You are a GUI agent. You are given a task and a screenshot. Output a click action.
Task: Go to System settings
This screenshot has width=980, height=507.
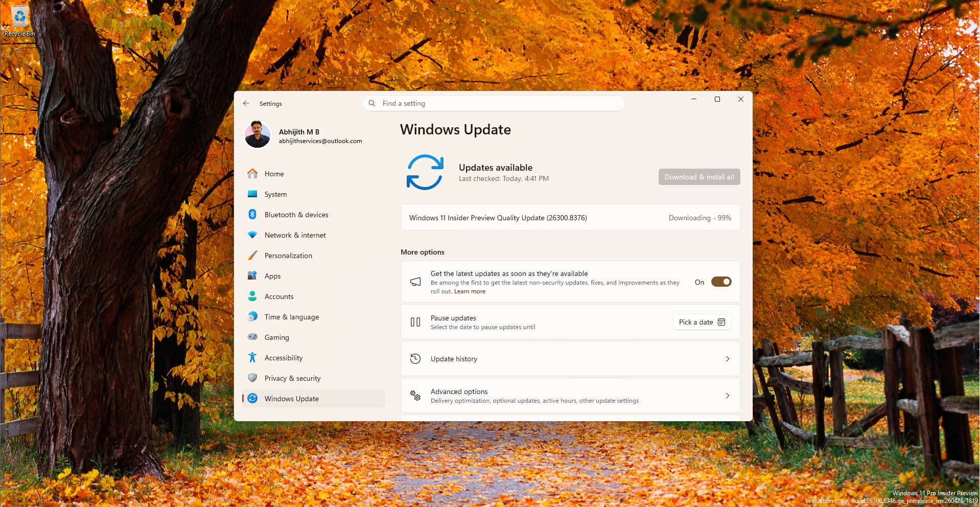coord(314,194)
